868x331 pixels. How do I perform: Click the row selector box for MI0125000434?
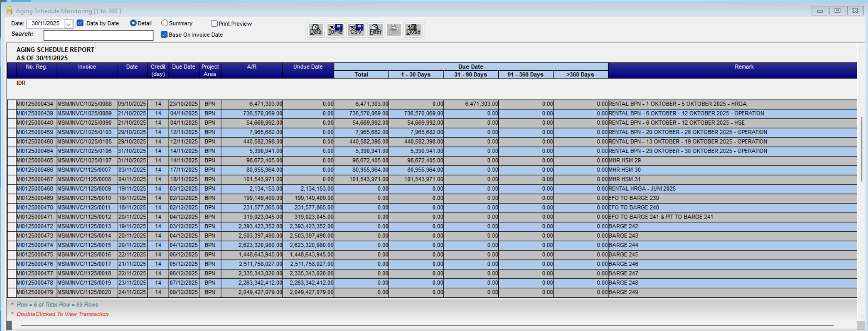(12, 104)
